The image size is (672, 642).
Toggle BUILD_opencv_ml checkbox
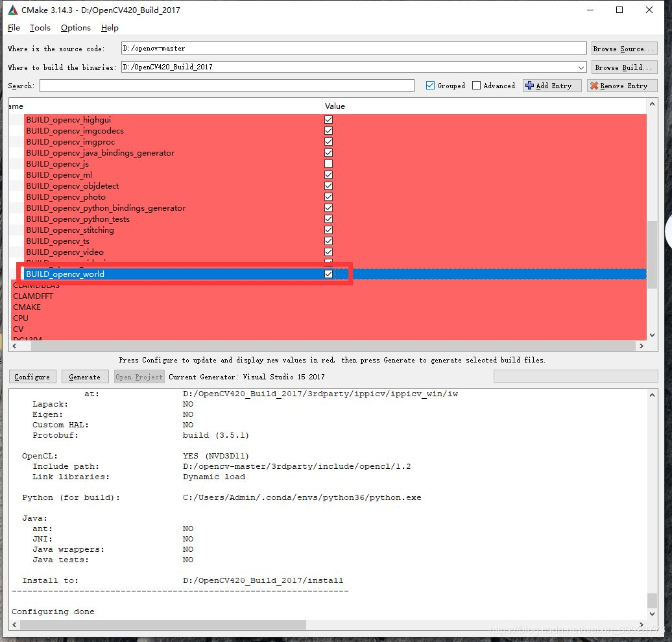[x=328, y=175]
